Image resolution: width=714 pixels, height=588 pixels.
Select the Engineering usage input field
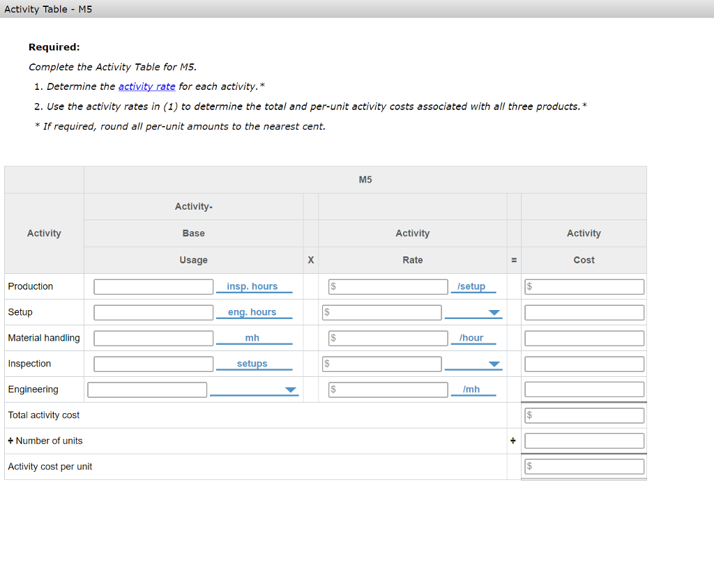(147, 389)
